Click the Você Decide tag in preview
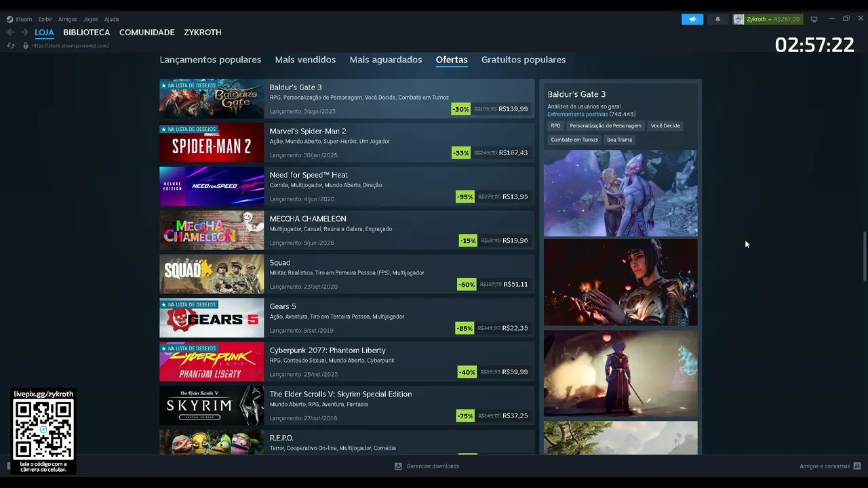Viewport: 868px width, 488px height. [x=665, y=125]
